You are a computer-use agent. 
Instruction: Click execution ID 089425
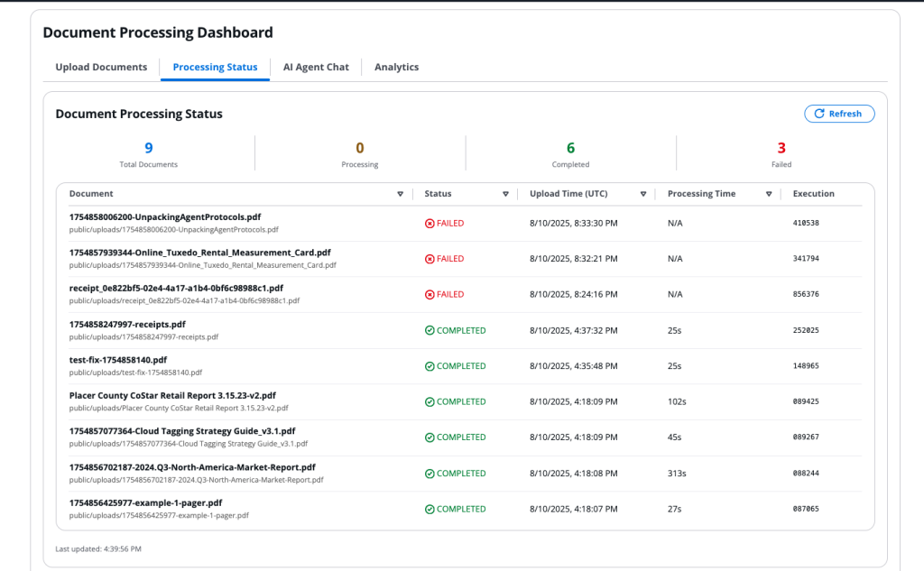click(x=806, y=401)
